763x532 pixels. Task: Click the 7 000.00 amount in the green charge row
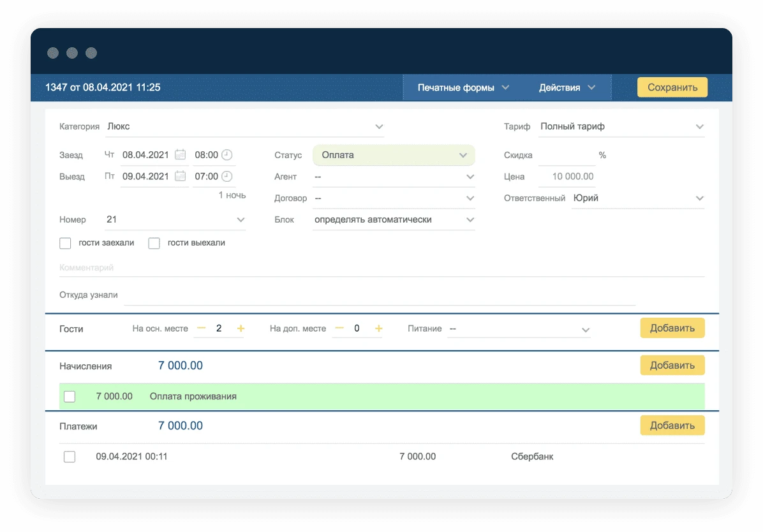tap(114, 396)
